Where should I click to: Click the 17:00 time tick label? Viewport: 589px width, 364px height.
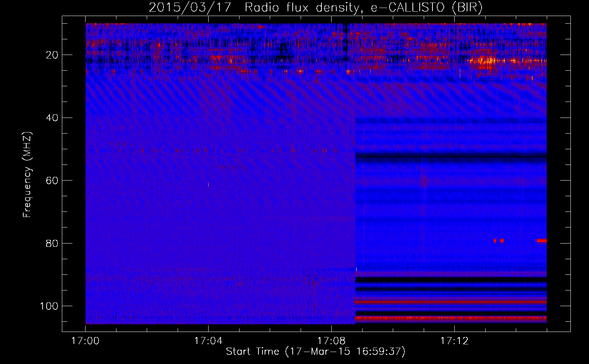[x=85, y=341]
